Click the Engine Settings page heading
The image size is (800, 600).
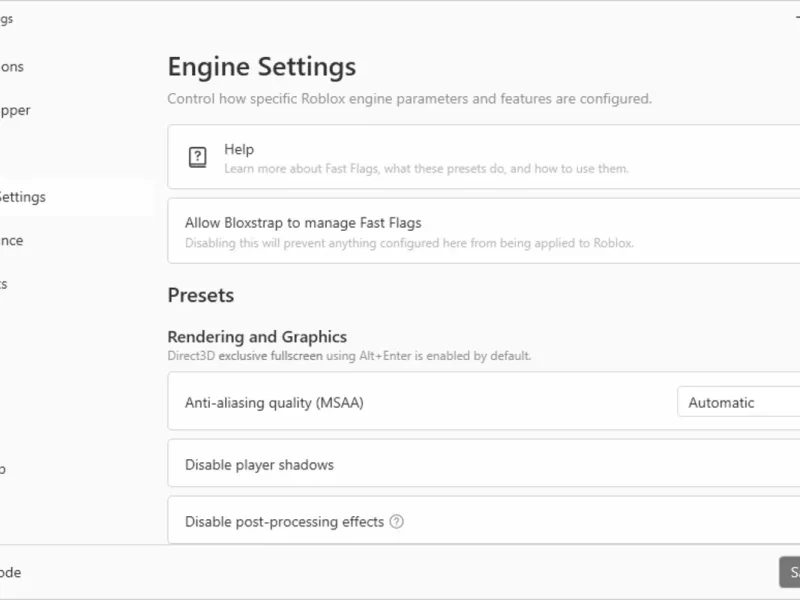(x=262, y=67)
